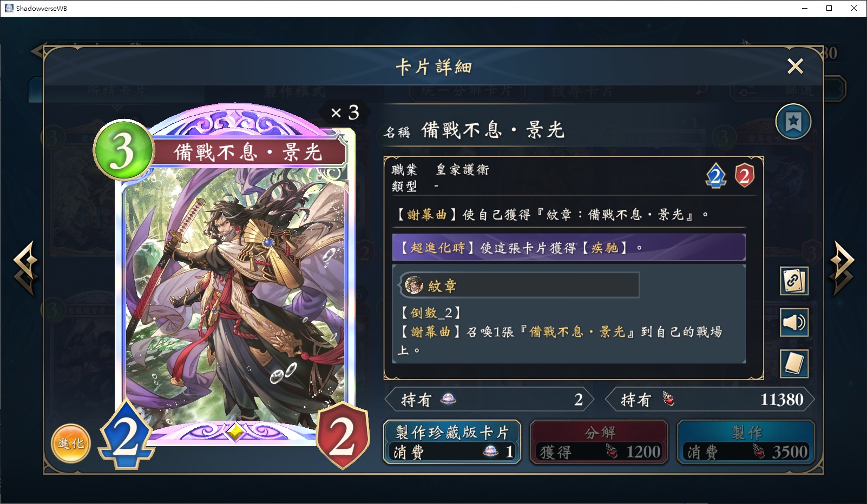This screenshot has height=504, width=867.
Task: Click the 製作珍藏版卡片 button
Action: point(452,442)
